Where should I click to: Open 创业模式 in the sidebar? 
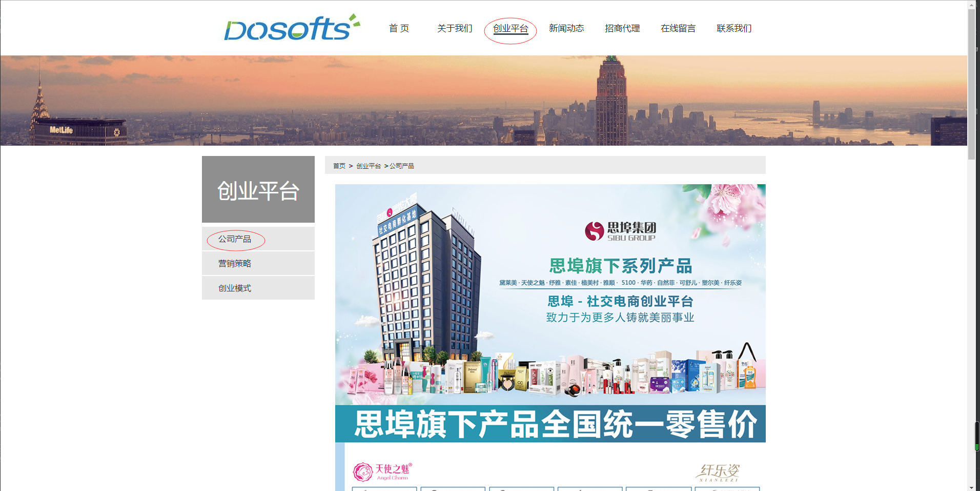(x=258, y=288)
